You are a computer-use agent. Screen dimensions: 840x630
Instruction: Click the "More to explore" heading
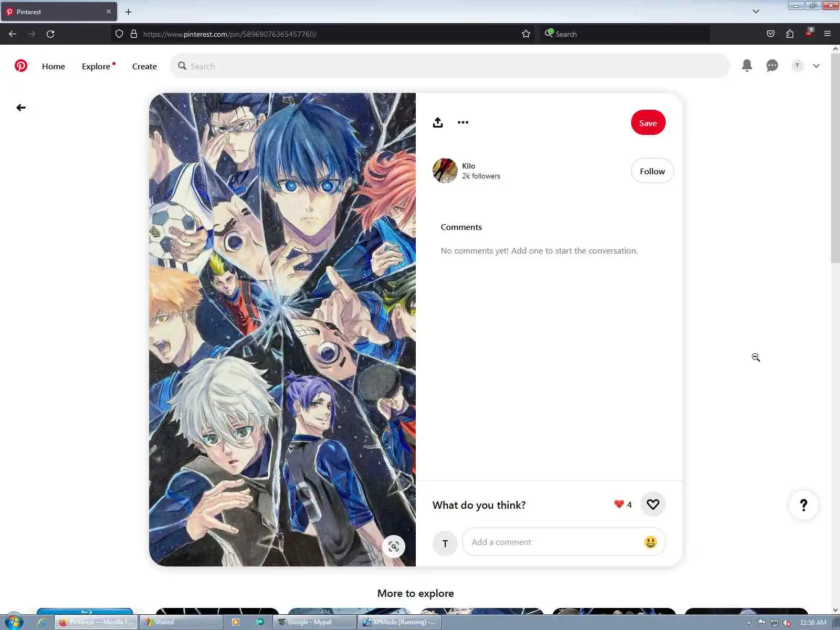[415, 593]
